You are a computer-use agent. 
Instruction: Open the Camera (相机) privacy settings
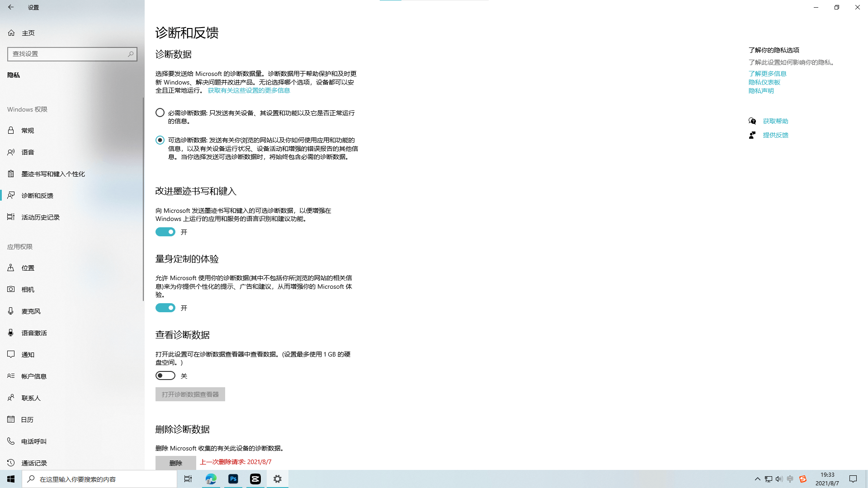coord(27,290)
